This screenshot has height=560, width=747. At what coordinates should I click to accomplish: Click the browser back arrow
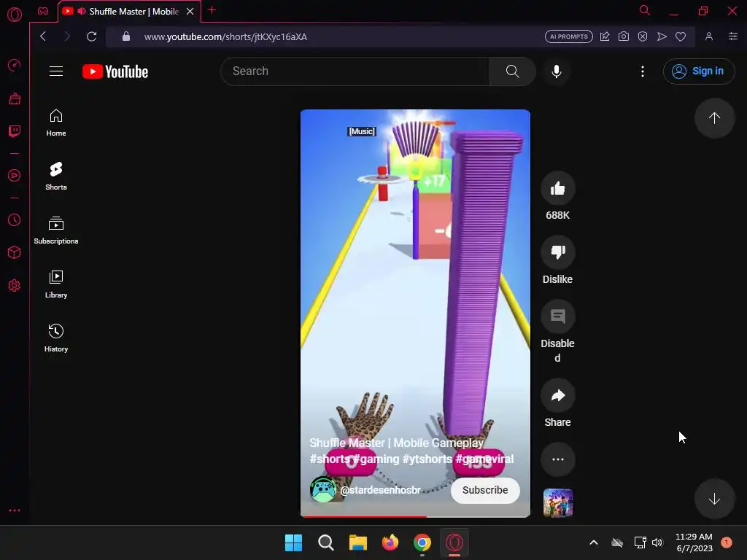pos(43,36)
